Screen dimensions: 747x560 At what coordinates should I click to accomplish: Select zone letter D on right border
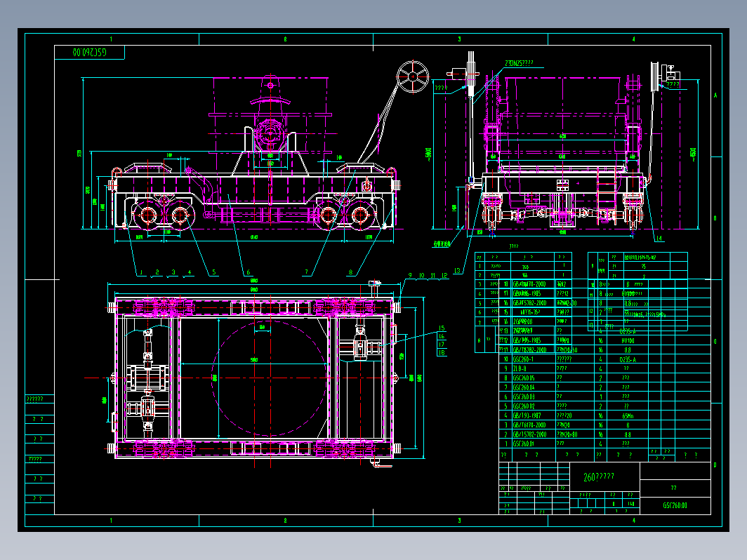[715, 465]
